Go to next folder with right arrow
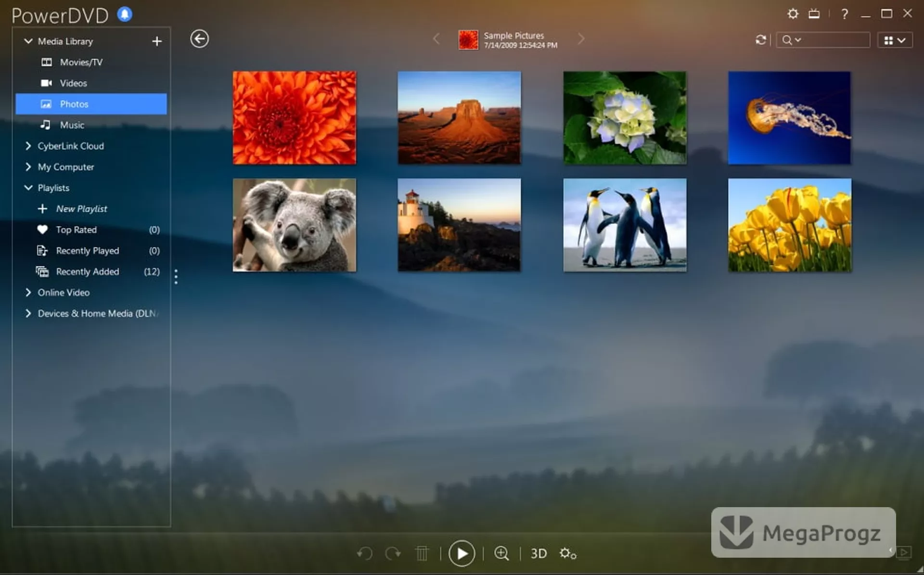924x575 pixels. coord(581,39)
